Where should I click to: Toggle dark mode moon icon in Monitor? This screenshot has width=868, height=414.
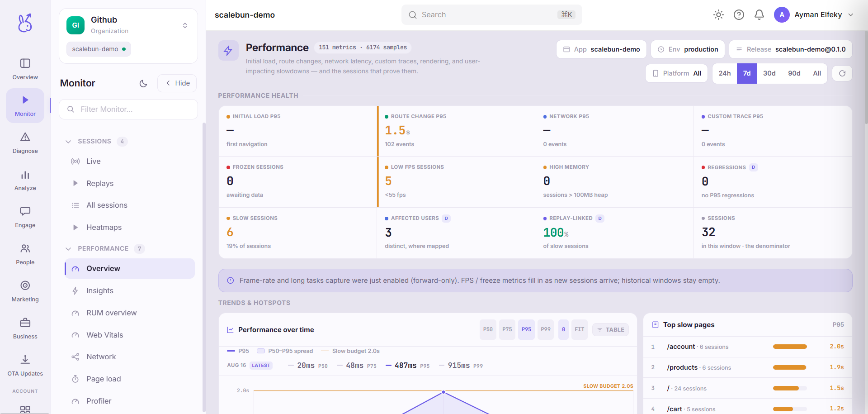tap(143, 83)
